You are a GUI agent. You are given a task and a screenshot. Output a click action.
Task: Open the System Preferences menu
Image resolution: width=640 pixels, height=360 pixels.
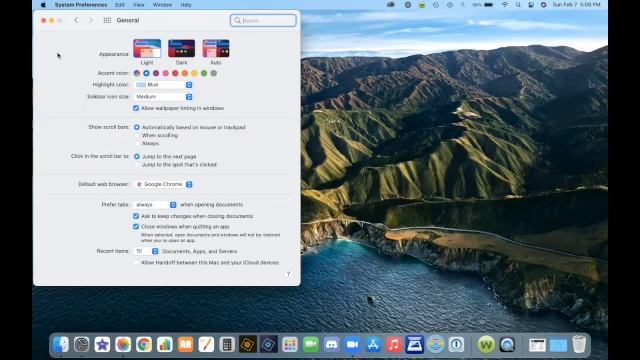click(x=81, y=5)
